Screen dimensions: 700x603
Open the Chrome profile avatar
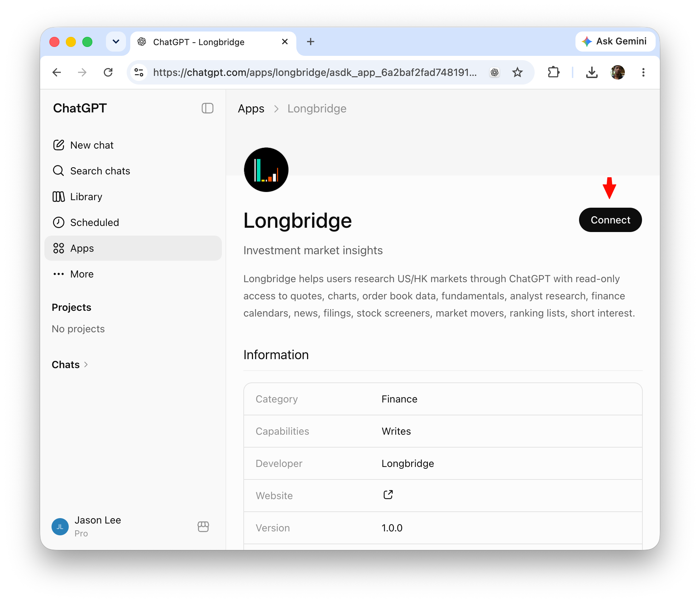coord(618,73)
